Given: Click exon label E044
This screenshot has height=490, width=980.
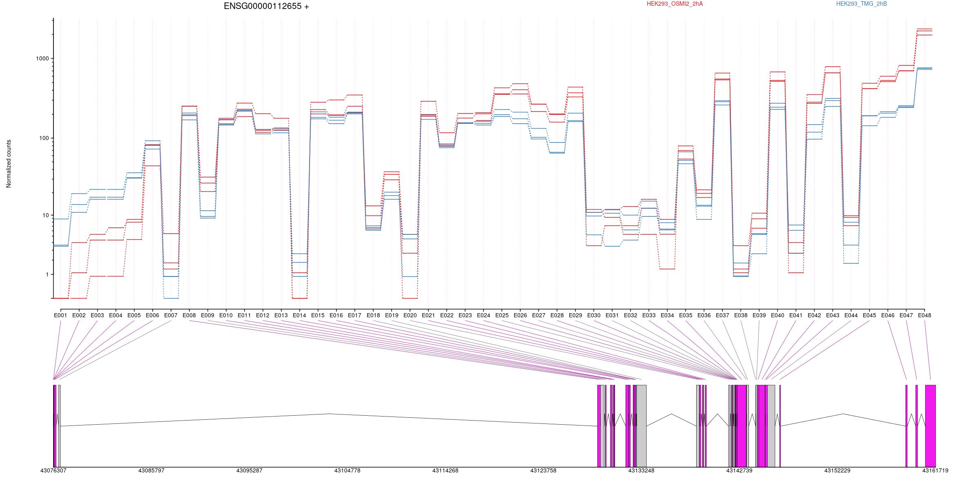Looking at the screenshot, I should (851, 315).
